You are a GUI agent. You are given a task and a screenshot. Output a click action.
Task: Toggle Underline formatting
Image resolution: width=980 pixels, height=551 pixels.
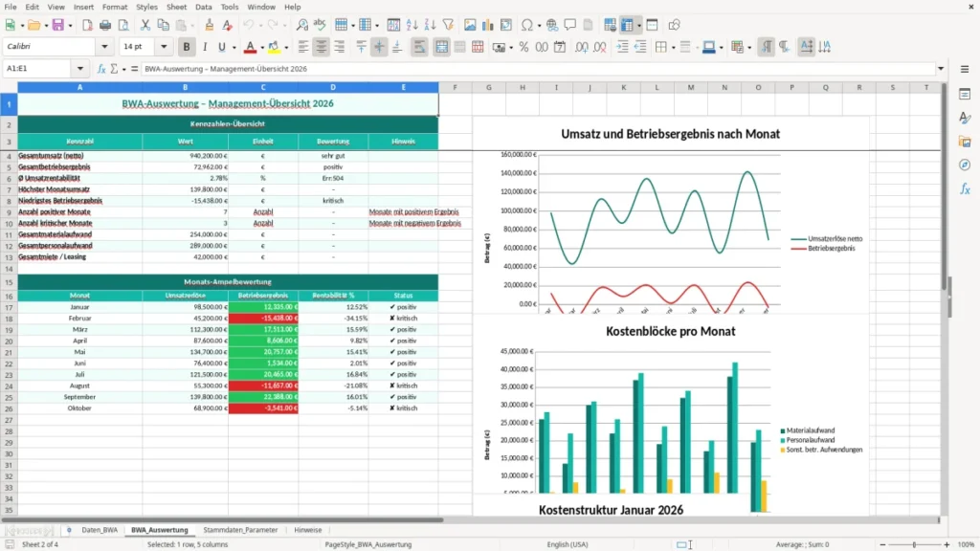221,47
